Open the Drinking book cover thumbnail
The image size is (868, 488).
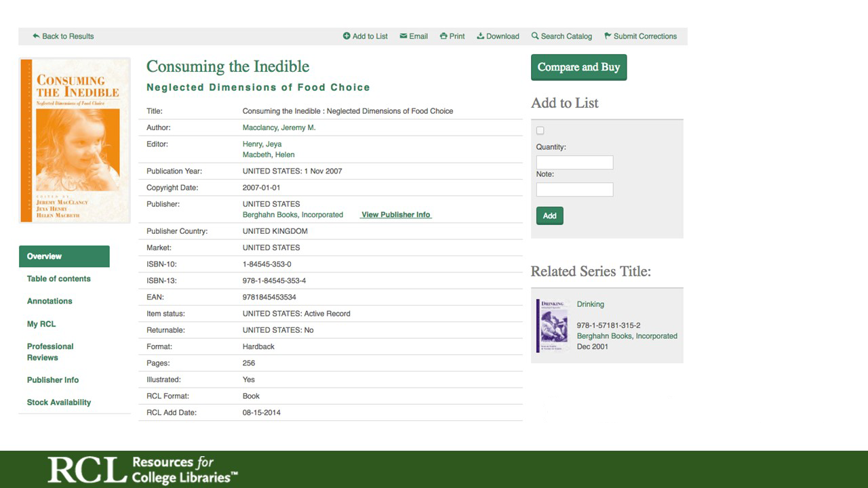(552, 325)
